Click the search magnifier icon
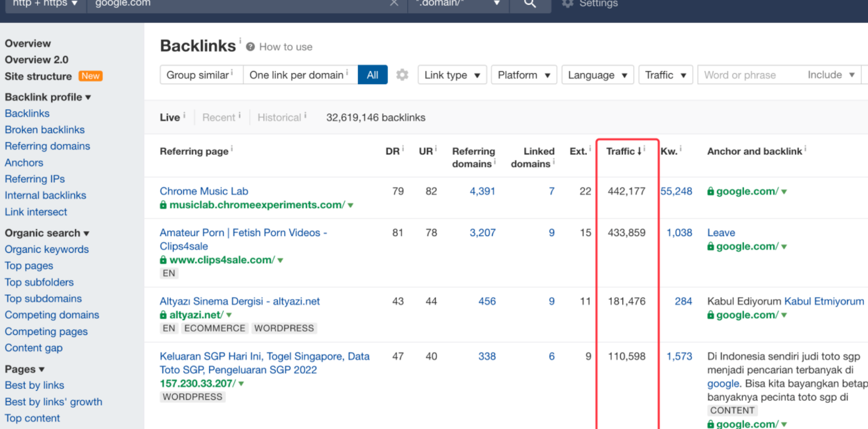868x429 pixels. tap(530, 4)
